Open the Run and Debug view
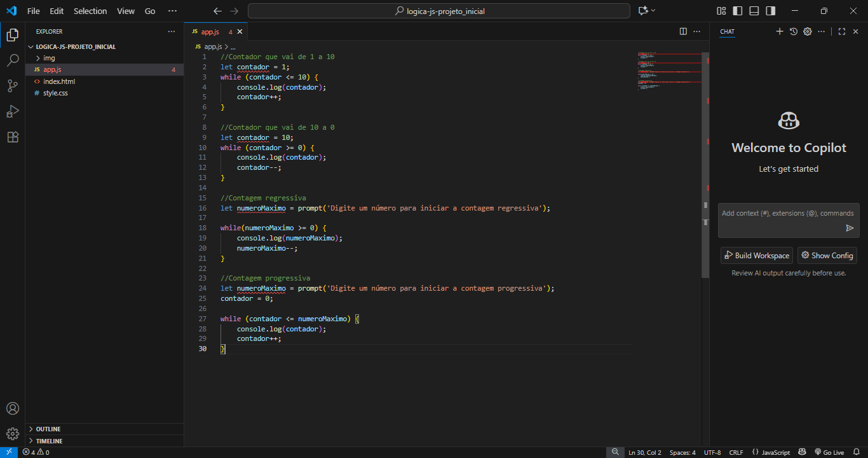 13,111
